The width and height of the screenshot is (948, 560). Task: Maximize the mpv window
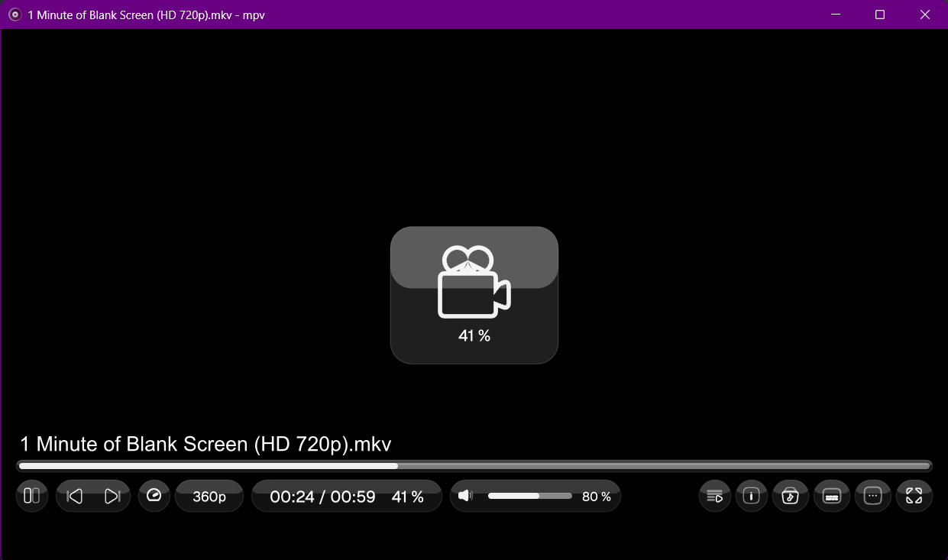(x=880, y=15)
